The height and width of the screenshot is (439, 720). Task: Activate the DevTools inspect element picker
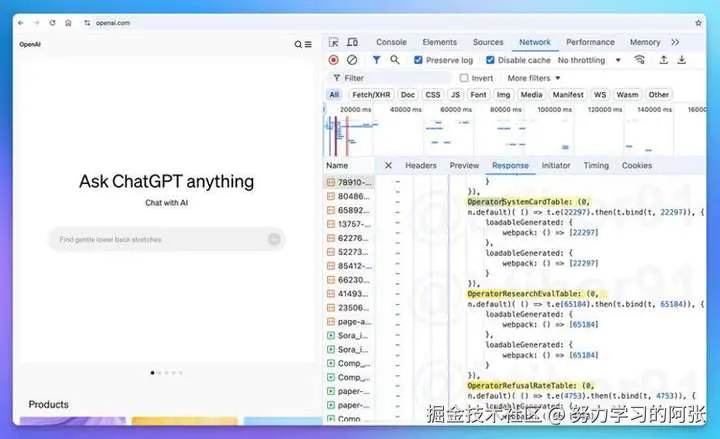[x=334, y=42]
